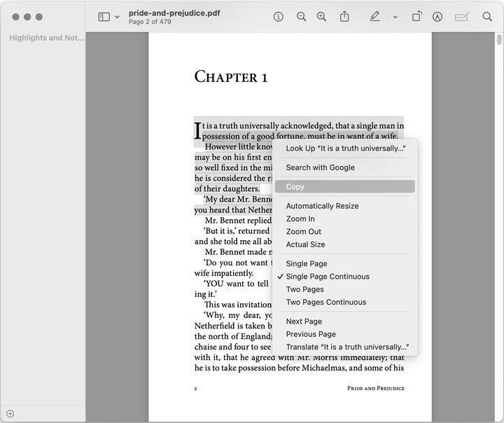This screenshot has height=423, width=504.
Task: Expand the sidebar view options chevron
Action: 117,17
